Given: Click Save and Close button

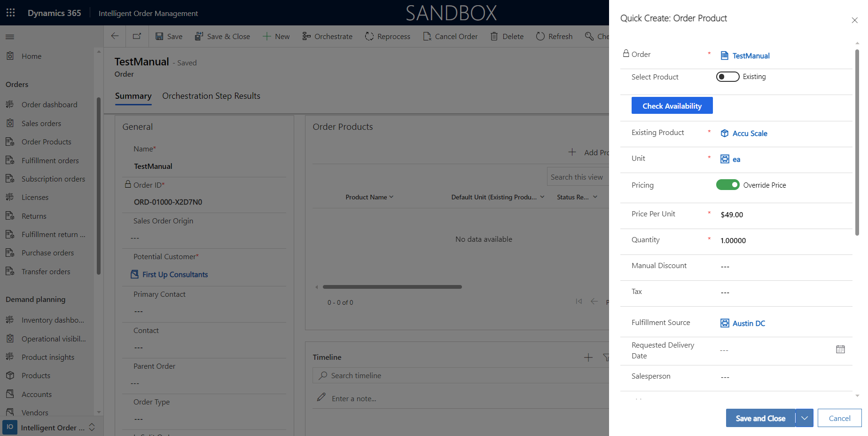Looking at the screenshot, I should pyautogui.click(x=760, y=418).
